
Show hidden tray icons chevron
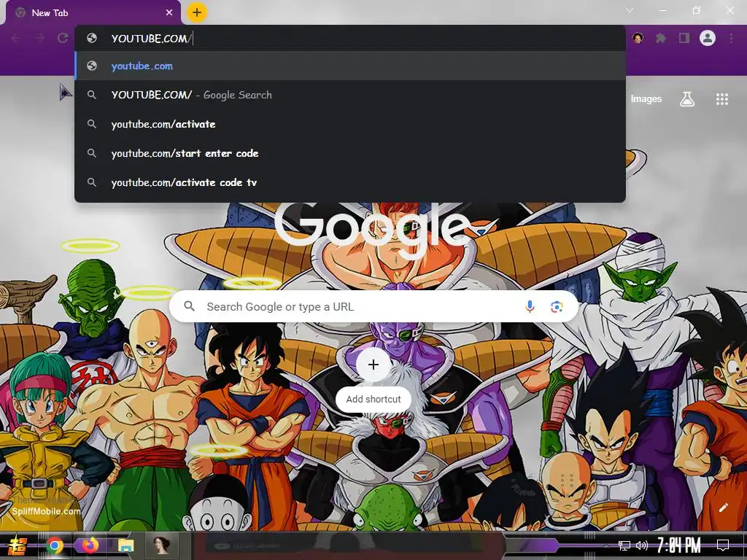click(606, 545)
